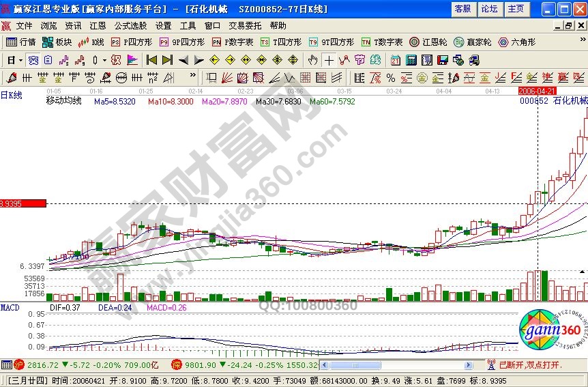This screenshot has width=588, height=387.
Task: Expand the candlestick style dropdown arrow
Action: [x=104, y=60]
